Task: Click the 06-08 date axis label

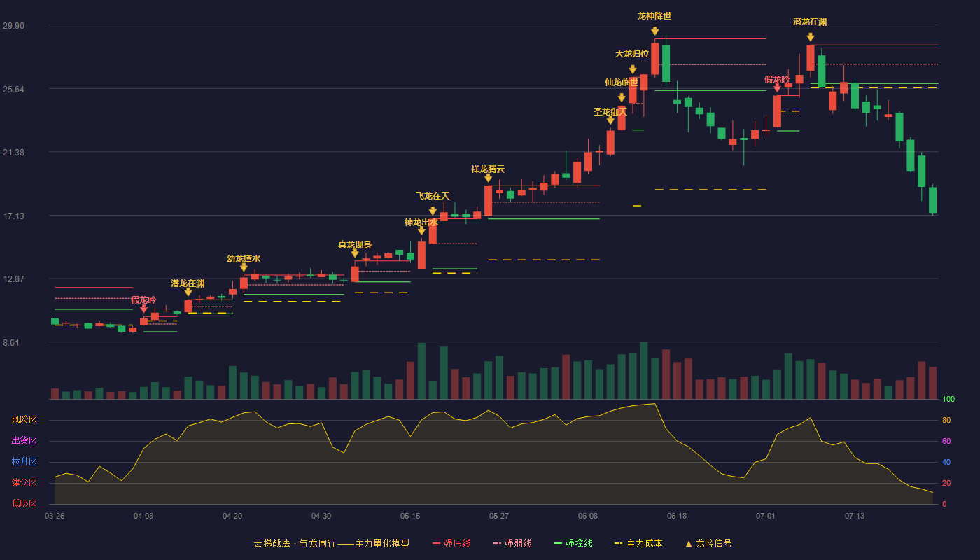Action: (x=588, y=516)
